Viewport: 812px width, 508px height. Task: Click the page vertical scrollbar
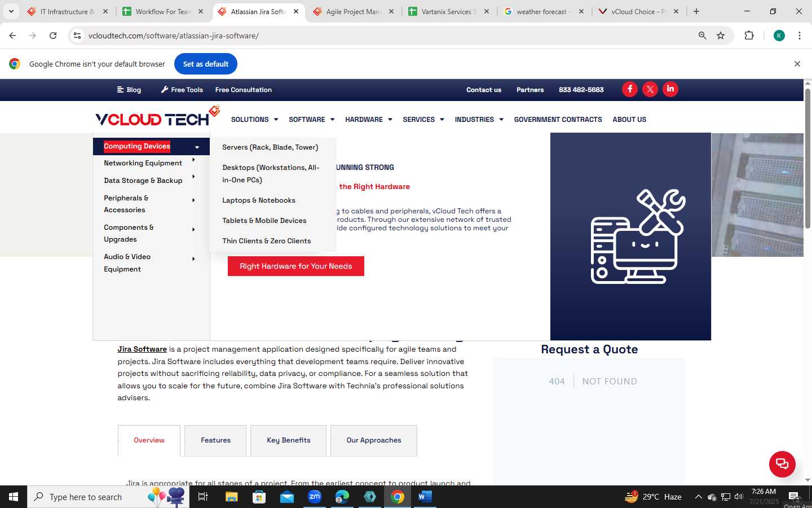pyautogui.click(x=807, y=158)
